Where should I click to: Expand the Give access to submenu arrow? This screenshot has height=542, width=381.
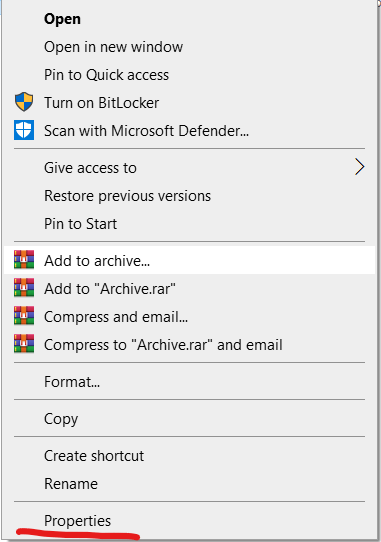(x=360, y=167)
